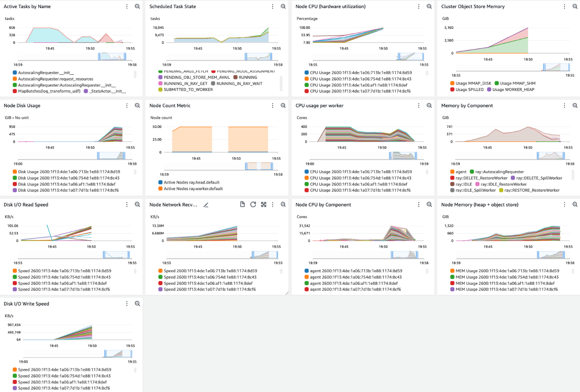Open the Node Disk Usage panel menu
Viewport: 580px width, 392px height.
click(127, 105)
